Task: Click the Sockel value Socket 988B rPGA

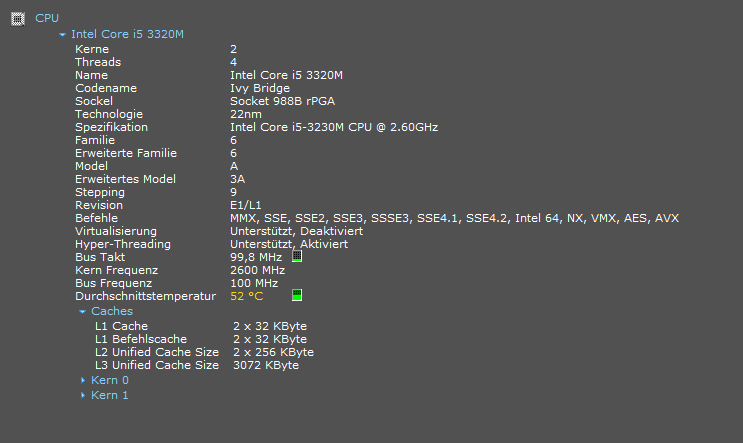Action: (x=282, y=101)
